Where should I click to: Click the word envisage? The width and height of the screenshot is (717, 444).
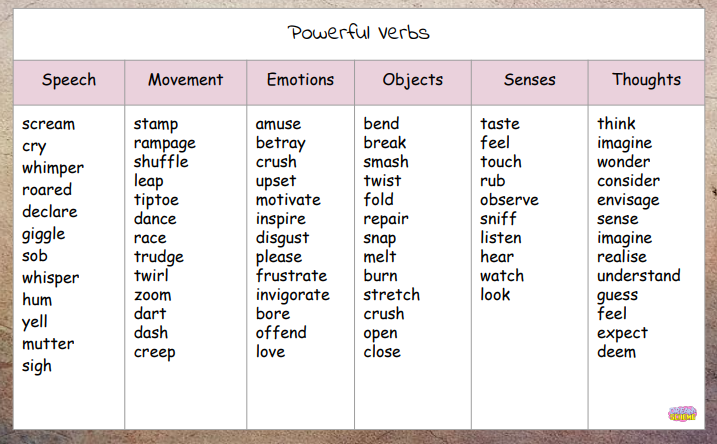628,200
